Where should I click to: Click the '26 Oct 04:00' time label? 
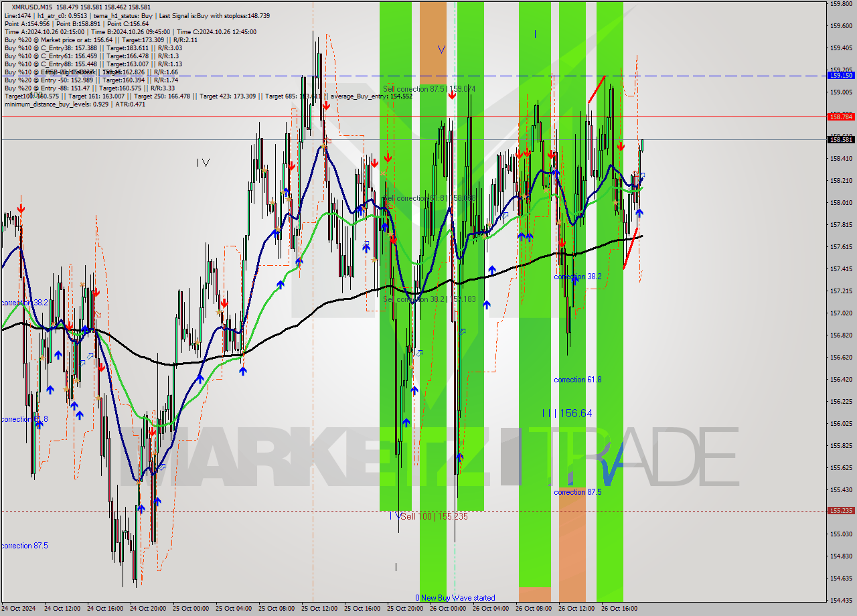coord(490,609)
